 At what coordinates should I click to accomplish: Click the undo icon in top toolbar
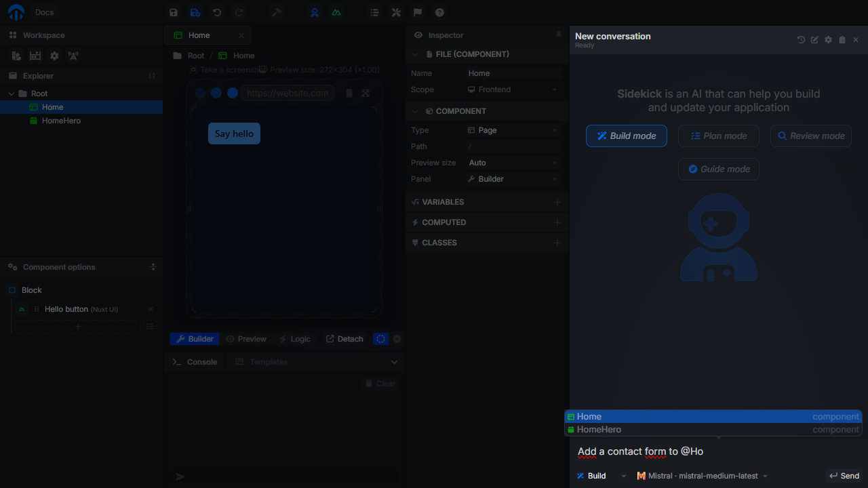coord(217,12)
